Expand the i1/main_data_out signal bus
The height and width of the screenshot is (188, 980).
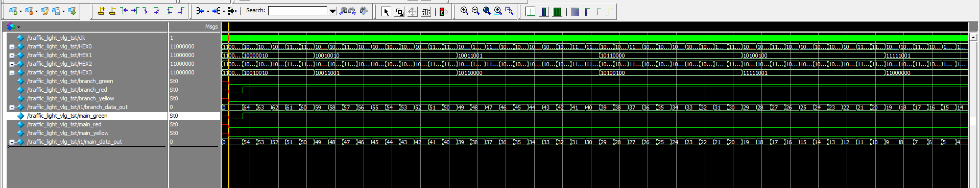[12, 142]
